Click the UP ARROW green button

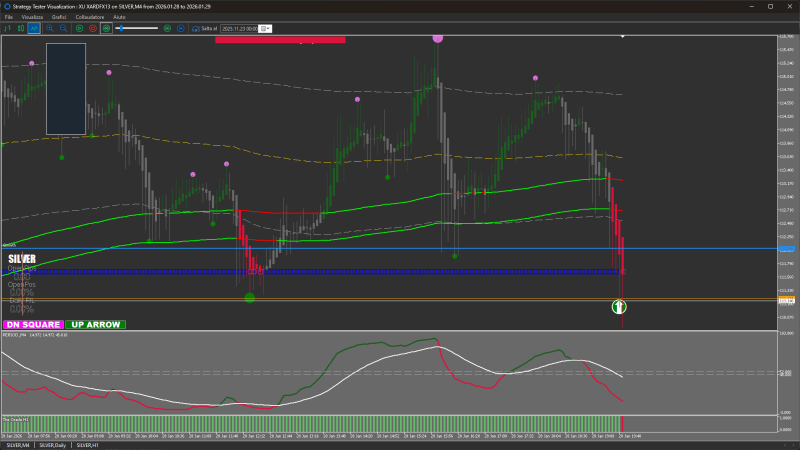[x=95, y=324]
